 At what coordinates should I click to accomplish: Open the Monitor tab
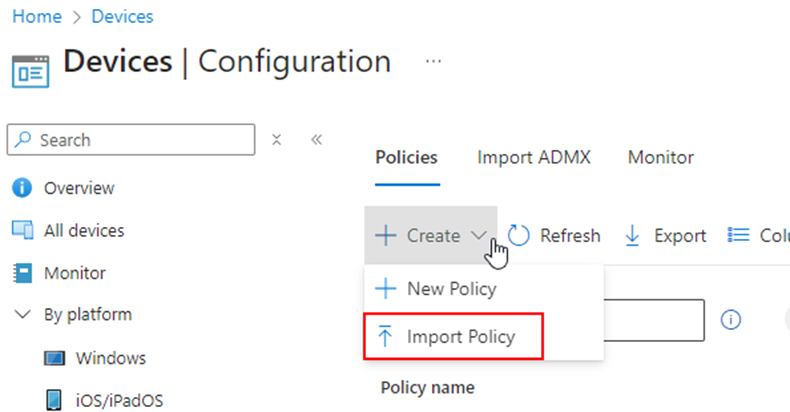pos(660,158)
